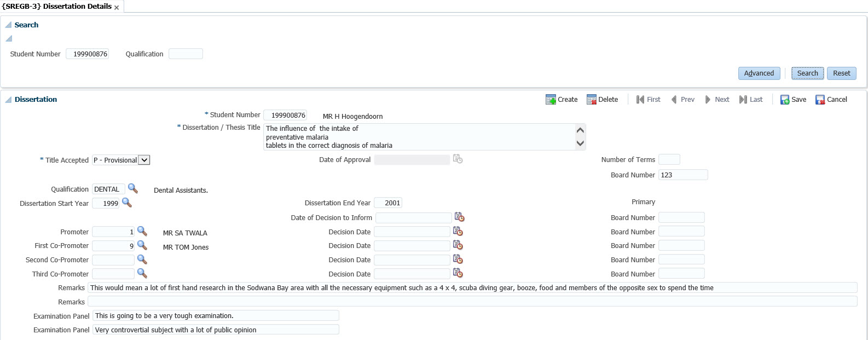Close the Dissertation Details tab
The height and width of the screenshot is (340, 868).
pos(117,8)
